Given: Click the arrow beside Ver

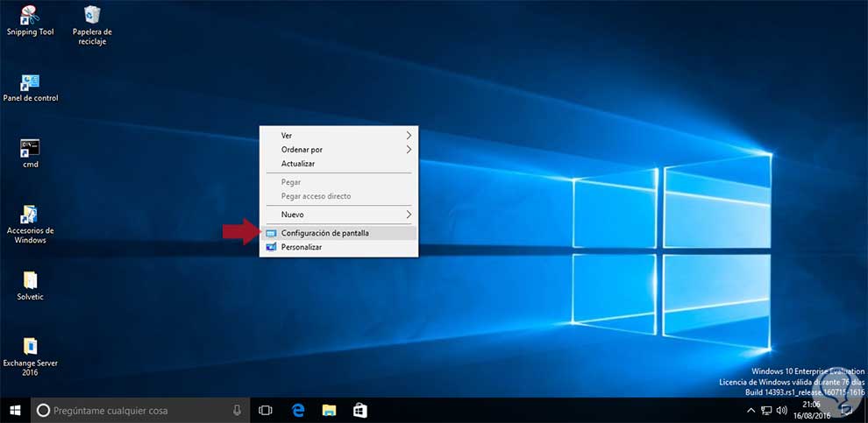Looking at the screenshot, I should pos(409,136).
